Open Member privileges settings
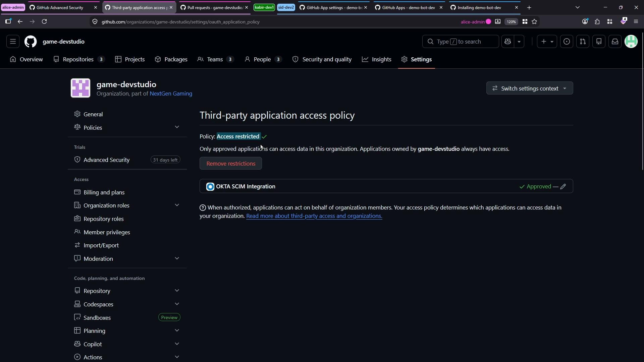 tap(127, 232)
